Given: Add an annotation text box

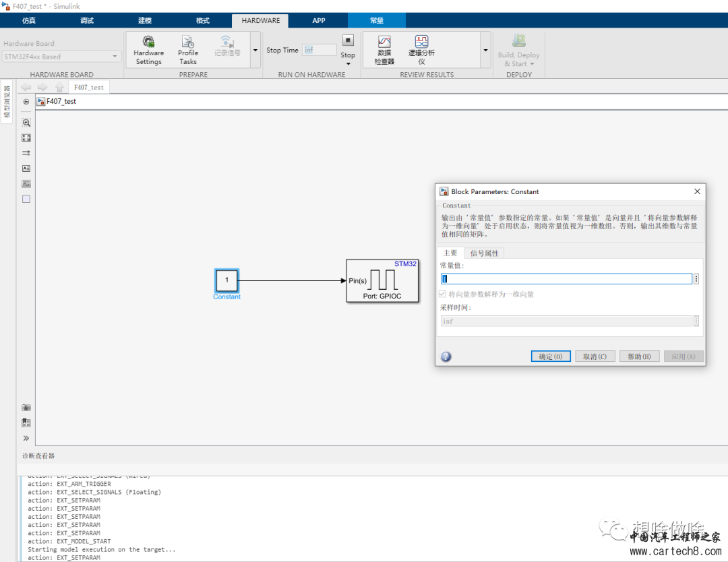Looking at the screenshot, I should [x=26, y=168].
